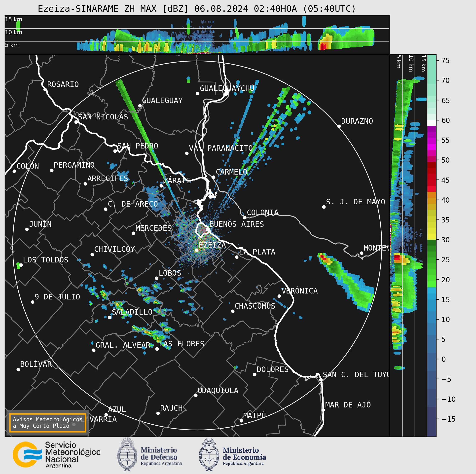Click the CHIVILCOY city label
Viewport: 476px width, 474px height.
tap(114, 249)
